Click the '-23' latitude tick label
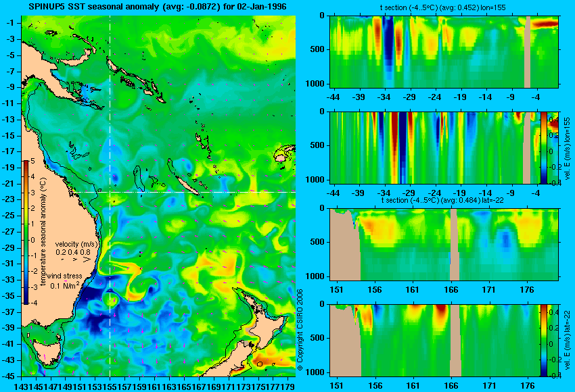This screenshot has width=575, height=392. [x=9, y=199]
